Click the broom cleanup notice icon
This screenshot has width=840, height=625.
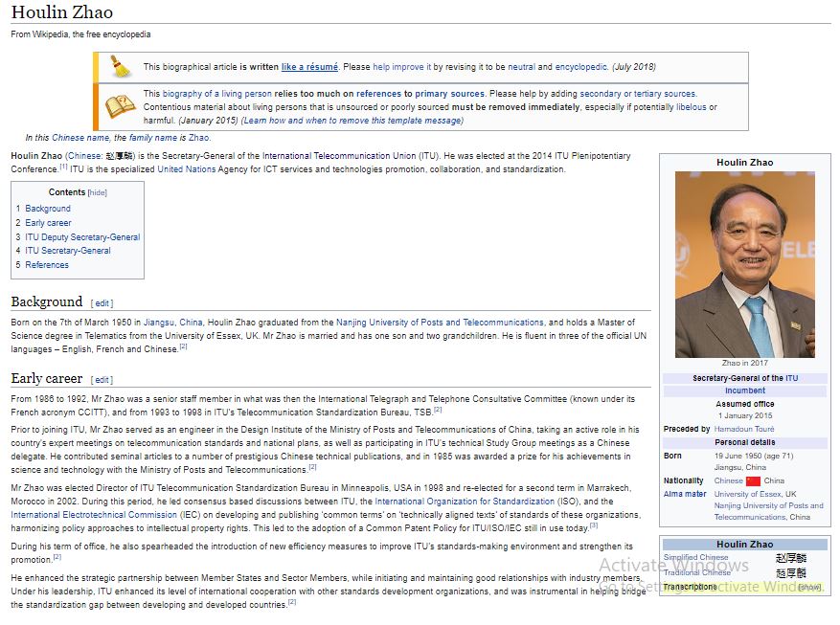click(x=121, y=67)
